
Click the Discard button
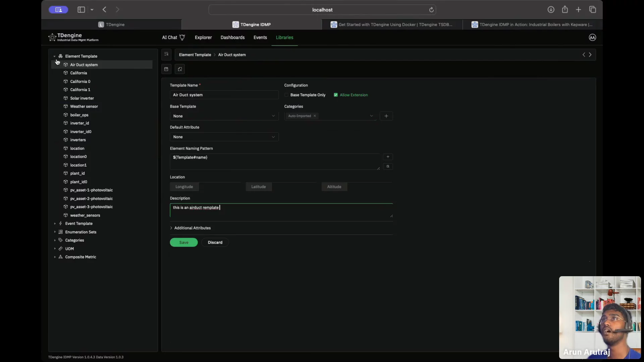215,242
